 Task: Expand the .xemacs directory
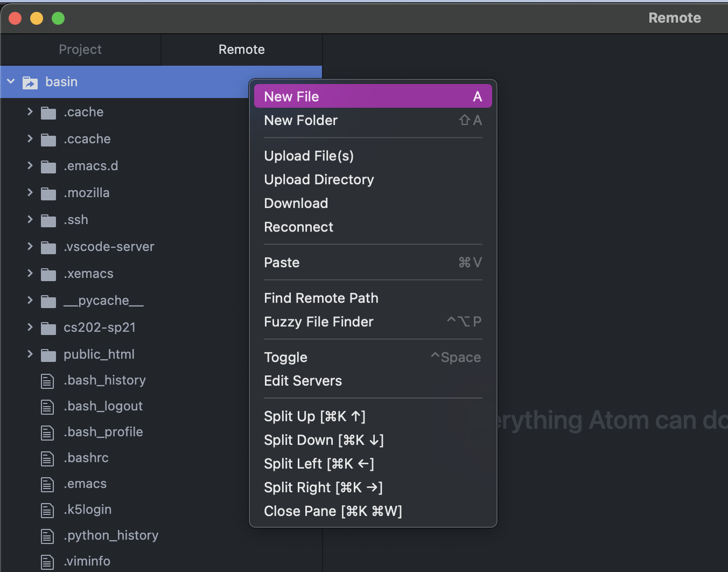click(30, 274)
